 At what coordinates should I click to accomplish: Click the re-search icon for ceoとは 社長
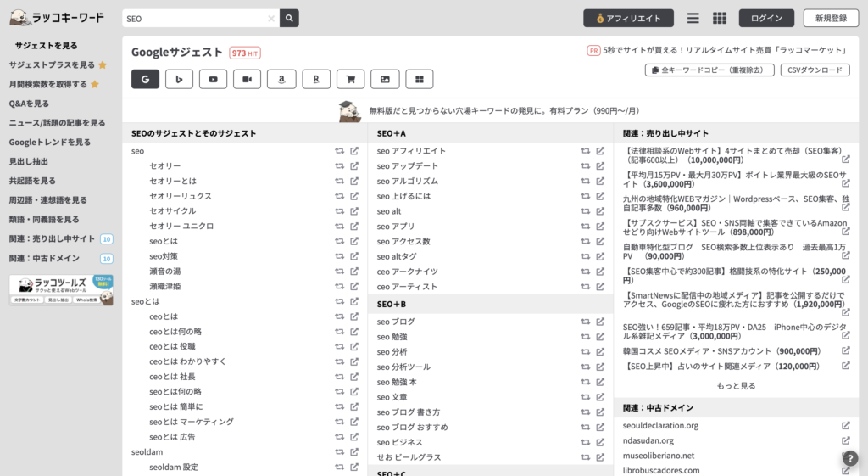[339, 376]
